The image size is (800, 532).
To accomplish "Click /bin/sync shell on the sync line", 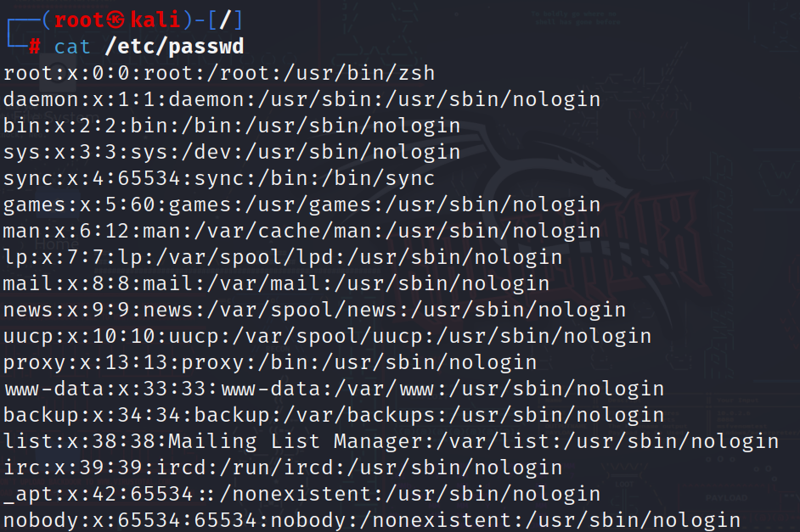I will click(378, 179).
